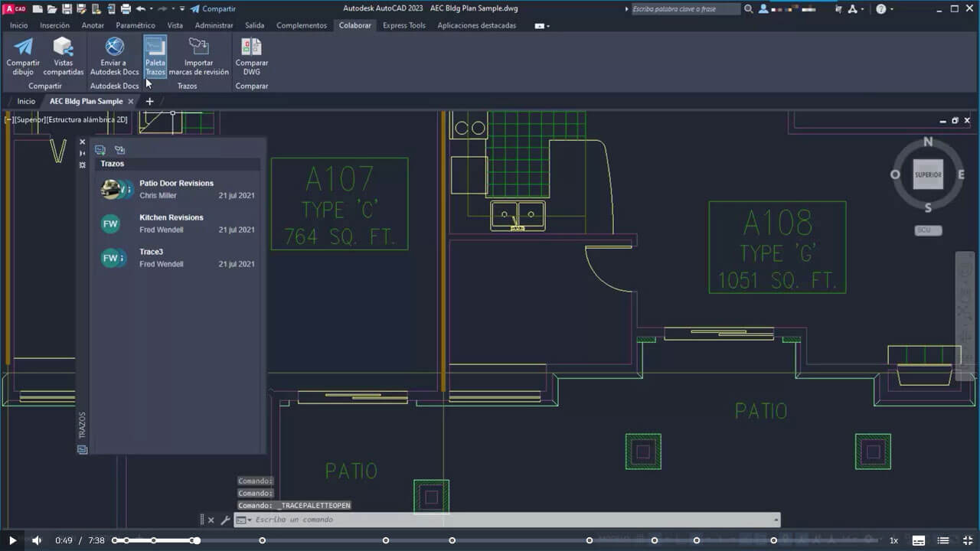This screenshot has height=551, width=980.
Task: Close the AEC Bldg Plan Sample tab
Action: tap(130, 101)
